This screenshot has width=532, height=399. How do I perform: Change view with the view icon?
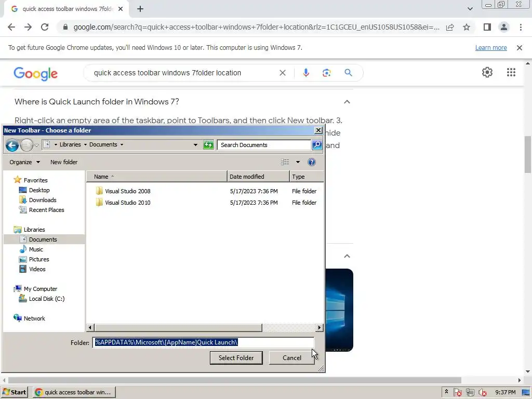point(285,162)
